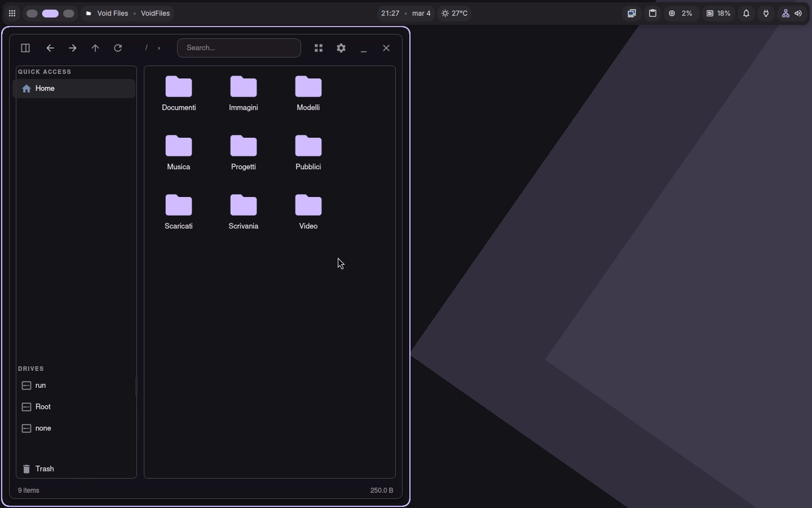Open the Scaricati folder
Viewport: 812px width, 508px height.
pyautogui.click(x=179, y=212)
